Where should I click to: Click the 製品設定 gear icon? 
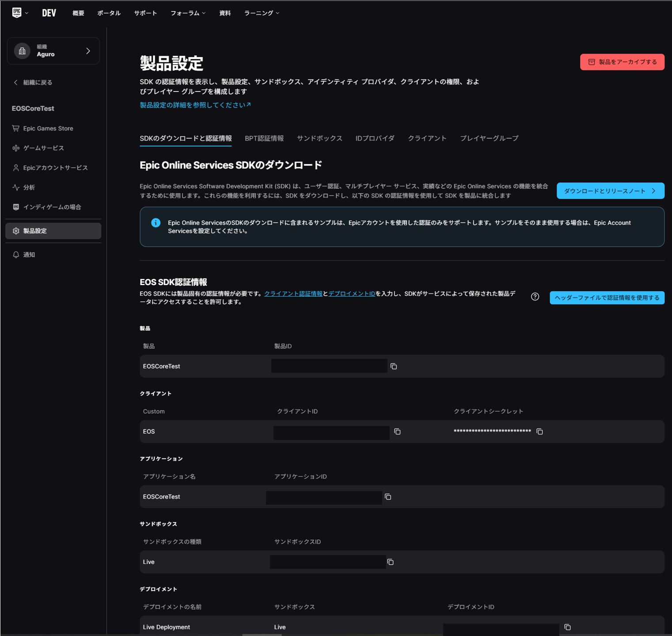pos(16,231)
